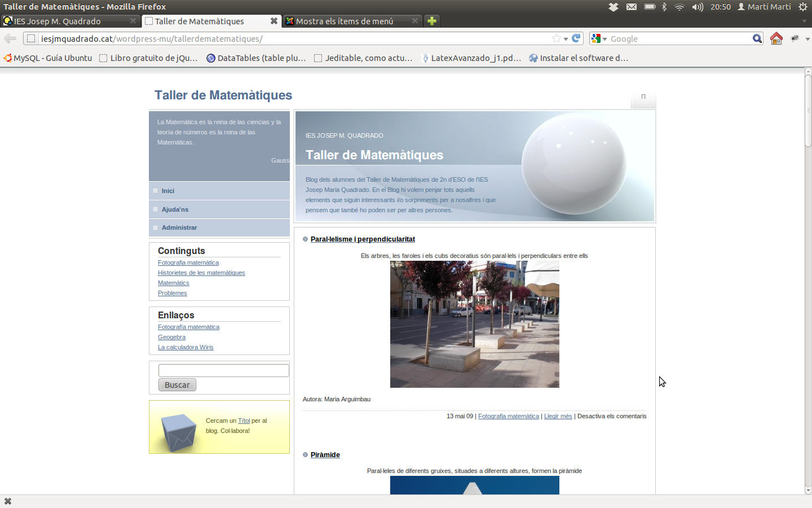The height and width of the screenshot is (508, 812).
Task: Click the vertical page scrollbar thumb
Action: point(807,110)
